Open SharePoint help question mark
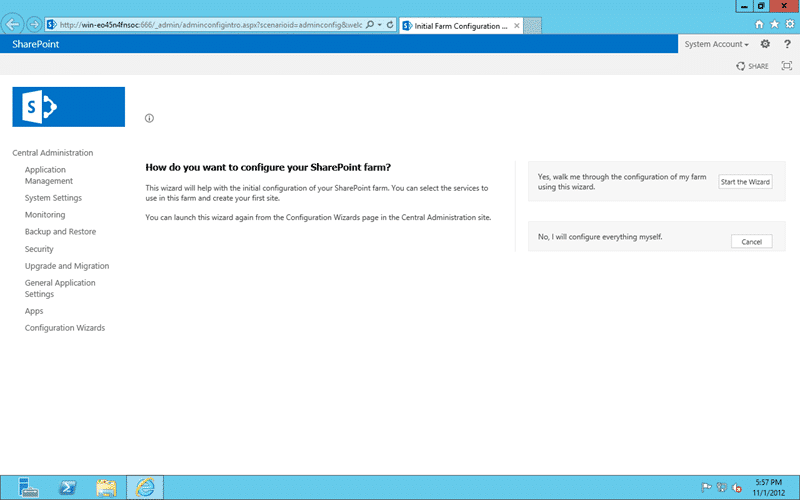This screenshot has height=500, width=800. click(x=787, y=44)
